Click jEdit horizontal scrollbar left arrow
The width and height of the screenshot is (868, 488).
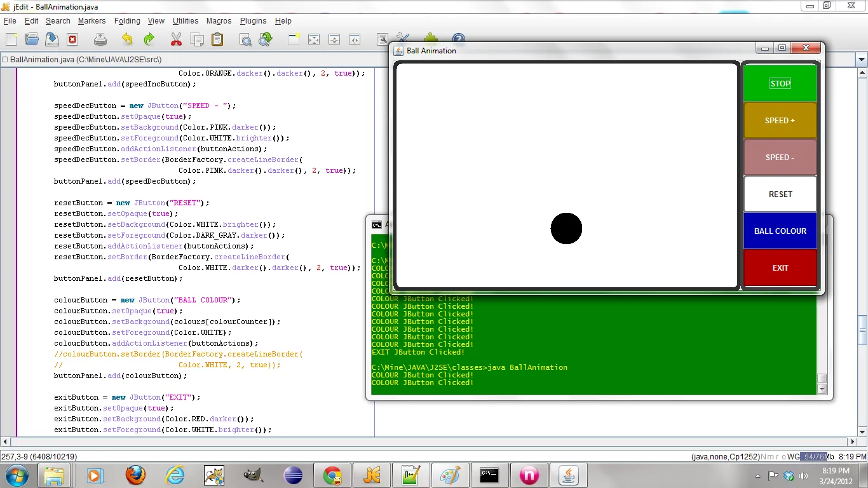click(x=5, y=442)
